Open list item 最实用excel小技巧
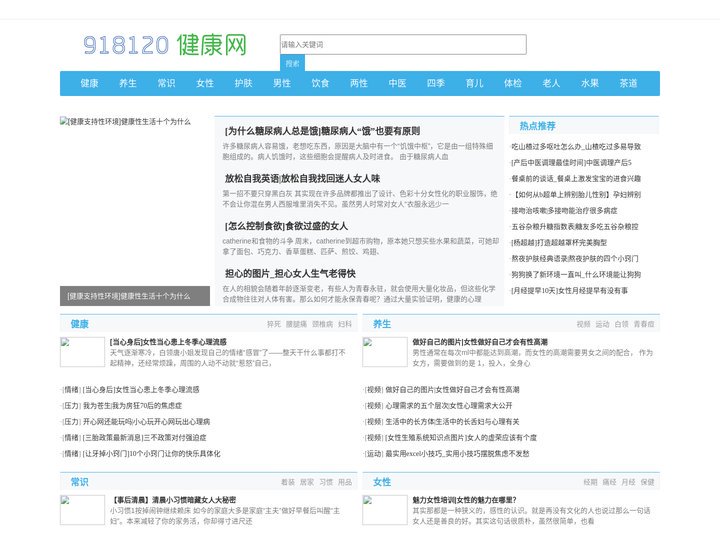Image resolution: width=720 pixels, height=540 pixels. pos(457,454)
